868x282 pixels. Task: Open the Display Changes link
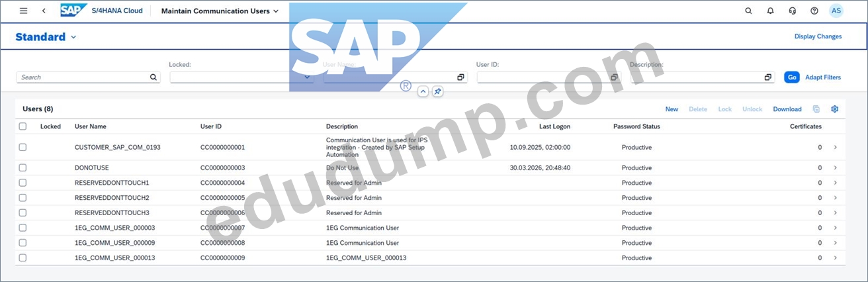tap(818, 36)
